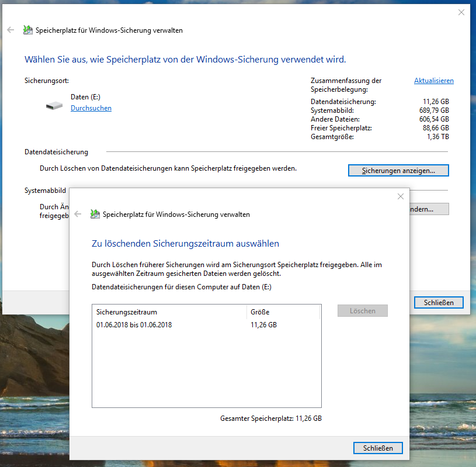This screenshot has height=467, width=476.
Task: Click Datendateisicherung value 11,26 GB in summary
Action: pos(436,102)
